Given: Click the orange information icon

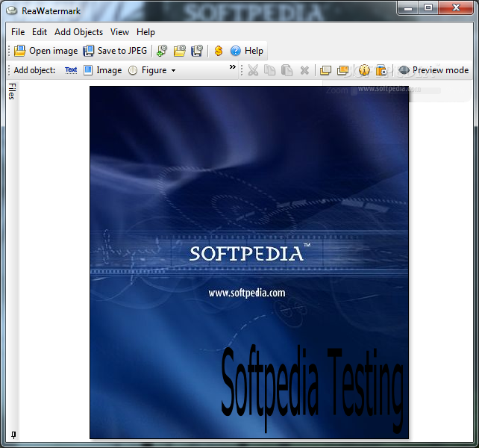Looking at the screenshot, I should (x=364, y=70).
